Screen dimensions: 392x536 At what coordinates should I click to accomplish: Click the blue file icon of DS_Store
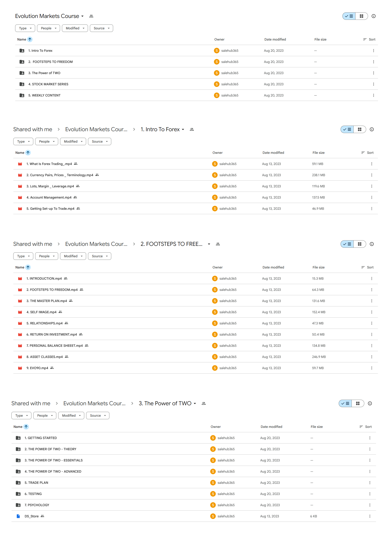(18, 516)
